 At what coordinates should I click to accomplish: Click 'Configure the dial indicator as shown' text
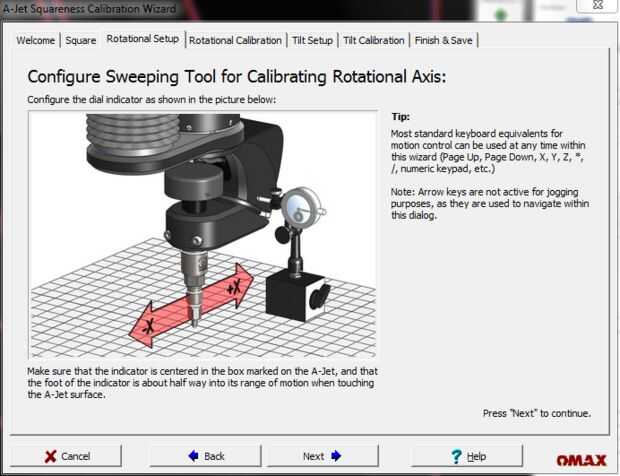tap(151, 100)
